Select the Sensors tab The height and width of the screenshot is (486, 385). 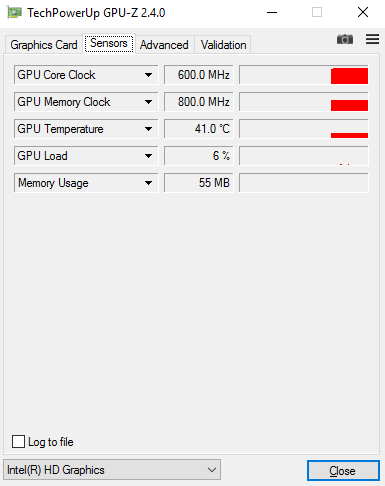pos(109,43)
